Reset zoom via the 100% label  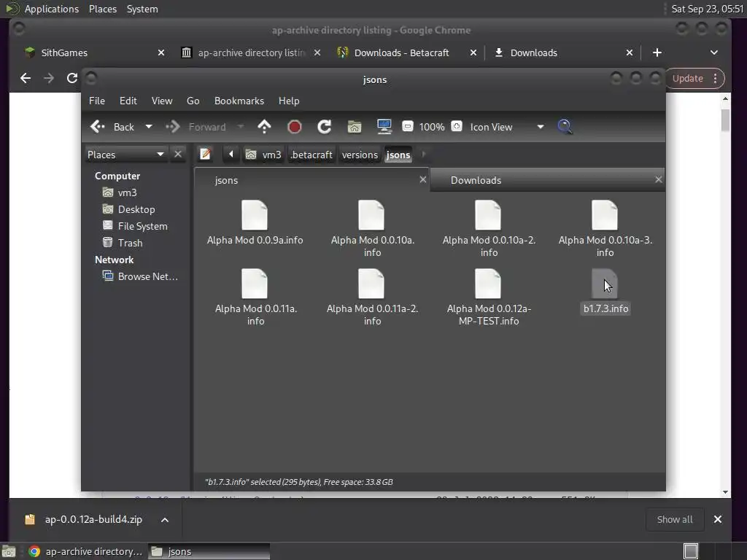[432, 127]
